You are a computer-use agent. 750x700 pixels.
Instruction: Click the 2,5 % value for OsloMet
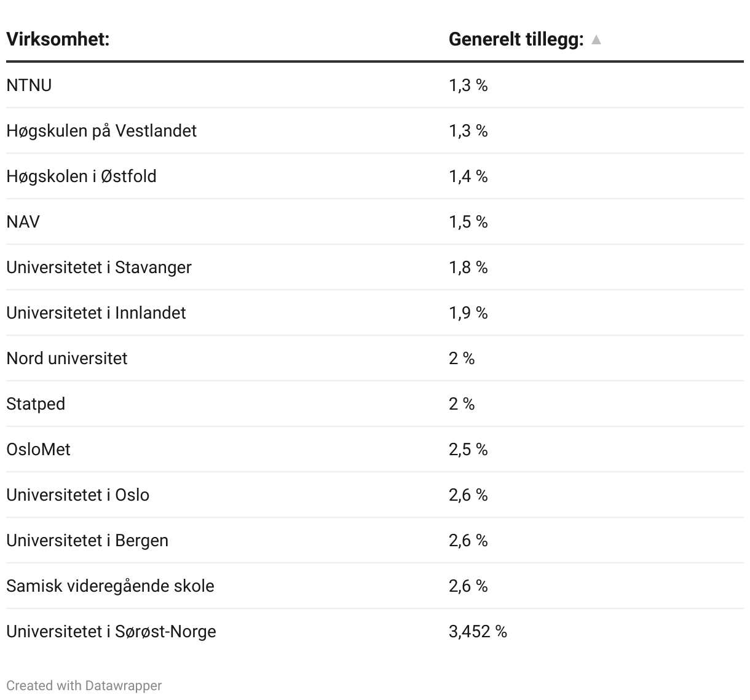coord(468,449)
